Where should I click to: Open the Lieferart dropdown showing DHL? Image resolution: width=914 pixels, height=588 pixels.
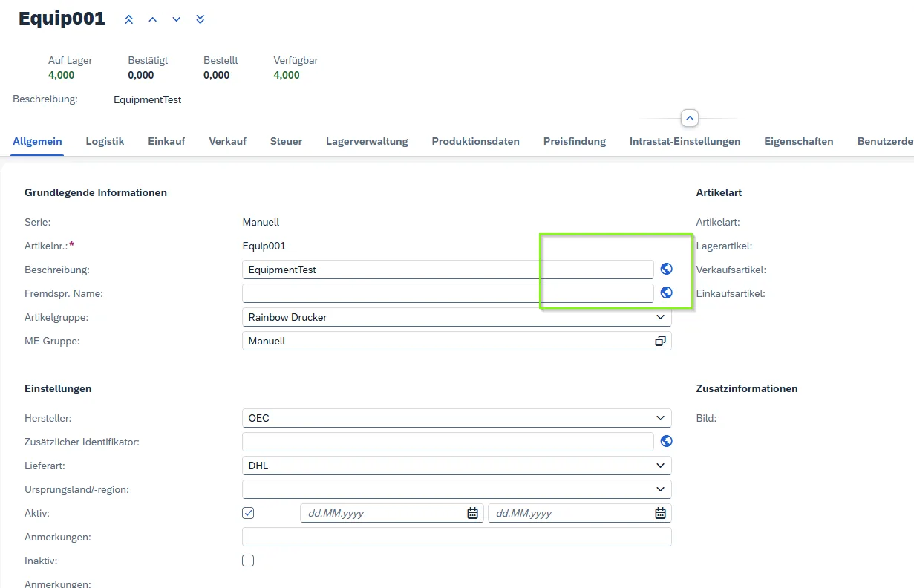click(660, 465)
